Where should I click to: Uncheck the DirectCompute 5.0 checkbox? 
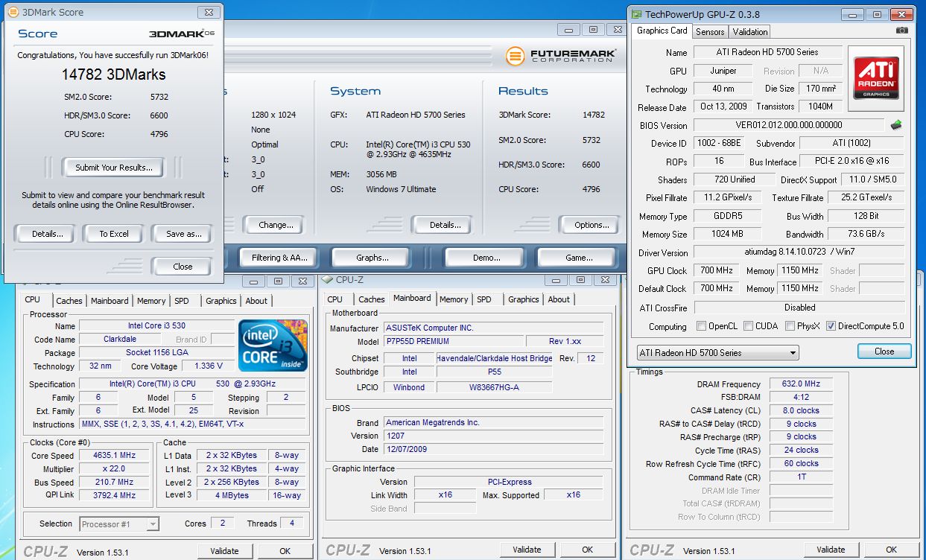tap(831, 326)
